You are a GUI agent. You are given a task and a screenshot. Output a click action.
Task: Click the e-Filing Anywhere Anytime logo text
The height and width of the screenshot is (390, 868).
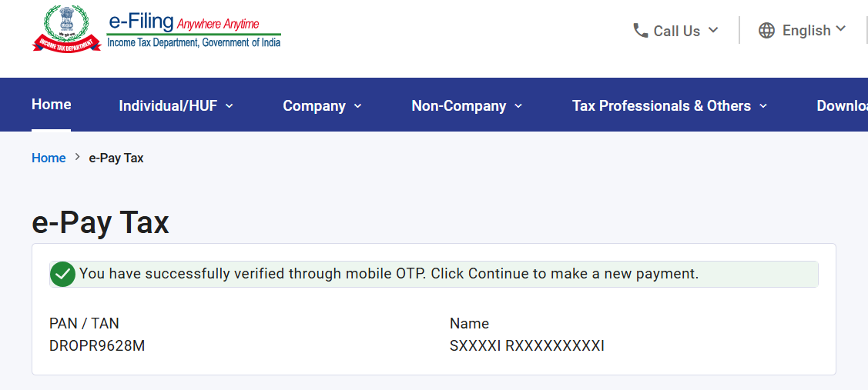pyautogui.click(x=194, y=31)
